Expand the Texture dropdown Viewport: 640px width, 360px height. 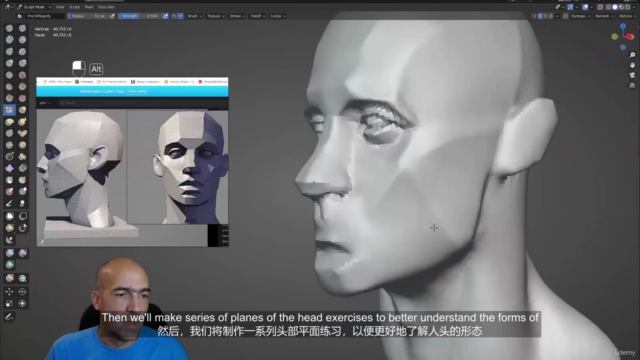[x=216, y=16]
